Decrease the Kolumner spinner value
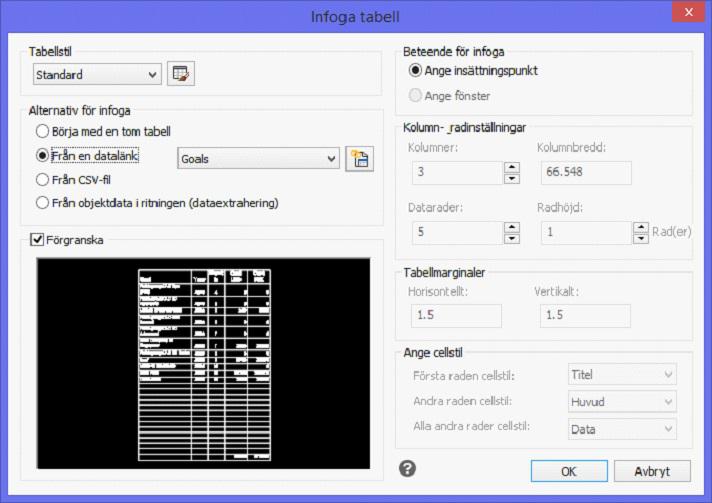 click(x=512, y=178)
